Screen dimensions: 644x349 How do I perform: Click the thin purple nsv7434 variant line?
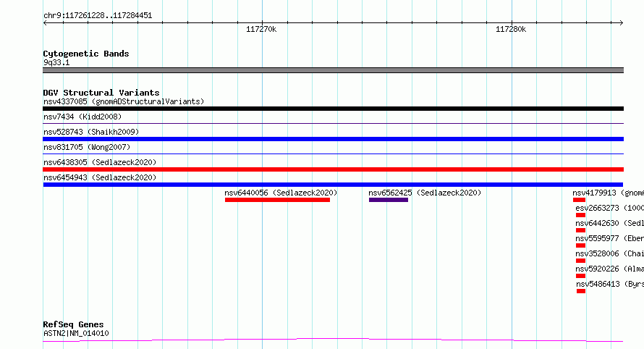333,123
